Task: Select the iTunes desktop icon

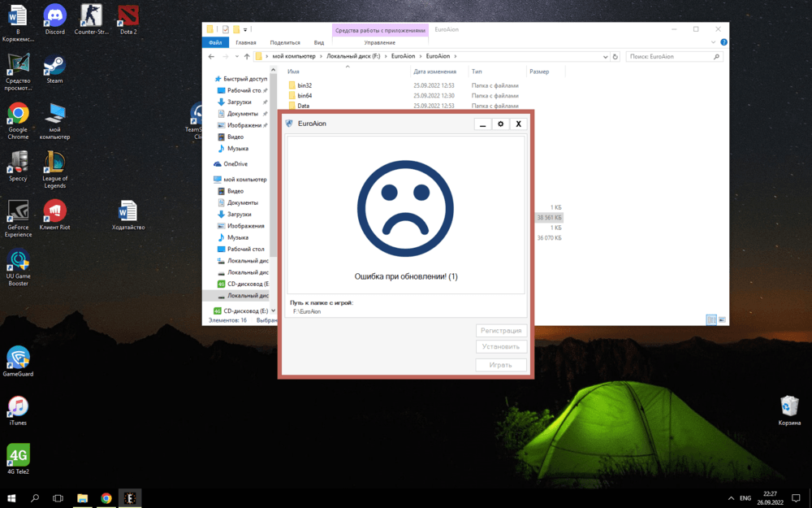Action: pyautogui.click(x=18, y=406)
